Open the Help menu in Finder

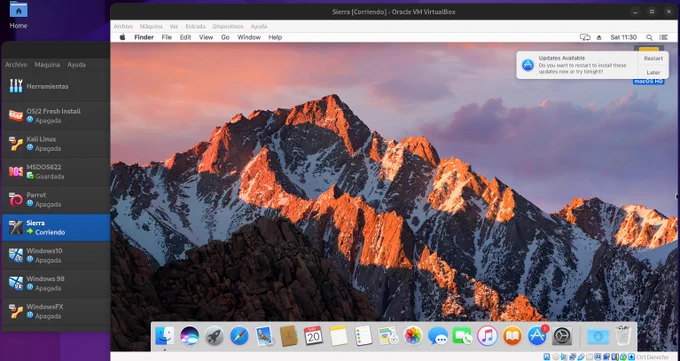(x=275, y=37)
